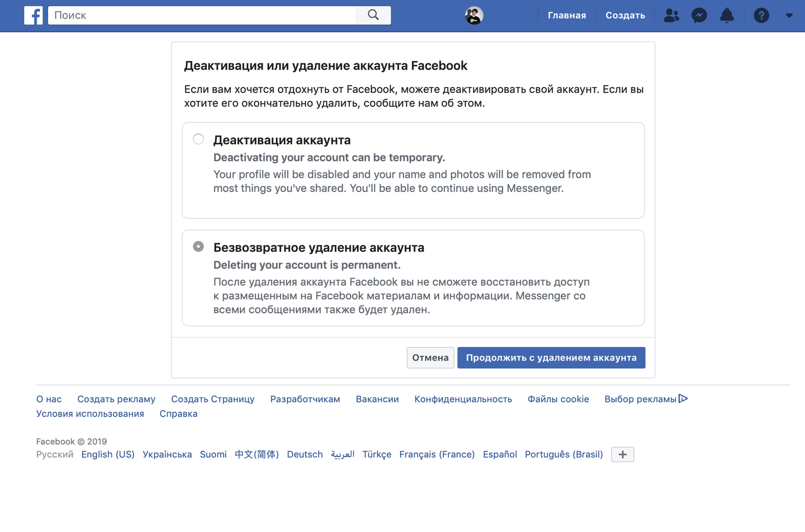Open the Messenger icon
This screenshot has height=532, width=805.
pos(699,16)
